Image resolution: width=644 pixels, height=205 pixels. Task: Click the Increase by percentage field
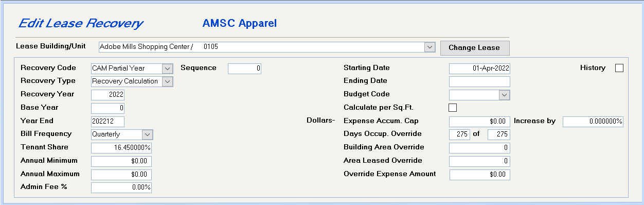click(x=593, y=122)
